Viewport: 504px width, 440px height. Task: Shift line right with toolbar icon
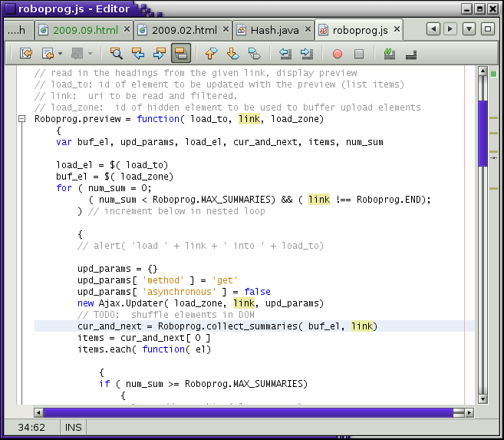pos(307,54)
